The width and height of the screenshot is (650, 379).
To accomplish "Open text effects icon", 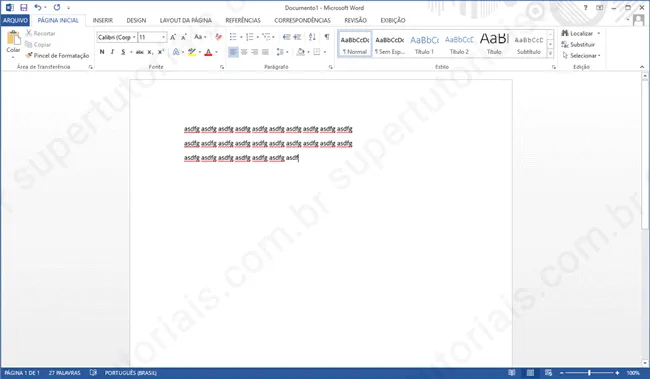I will [176, 52].
